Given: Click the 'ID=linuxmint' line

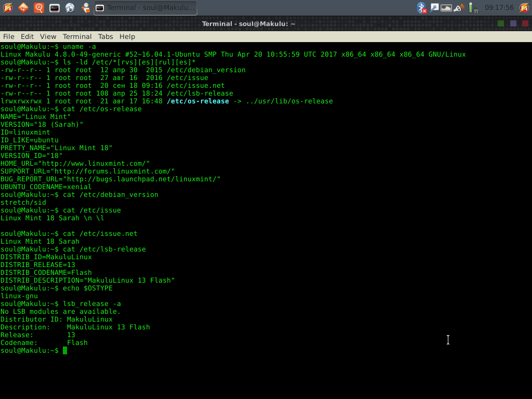Looking at the screenshot, I should (x=25, y=132).
